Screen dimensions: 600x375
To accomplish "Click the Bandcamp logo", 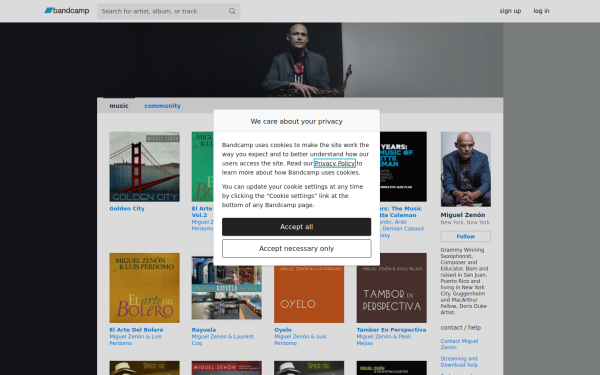I will (67, 11).
